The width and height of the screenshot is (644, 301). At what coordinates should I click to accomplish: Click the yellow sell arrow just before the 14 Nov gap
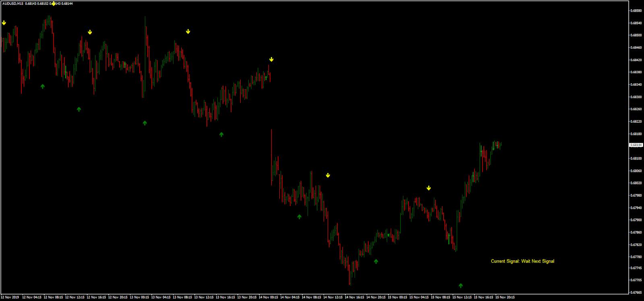pyautogui.click(x=271, y=60)
